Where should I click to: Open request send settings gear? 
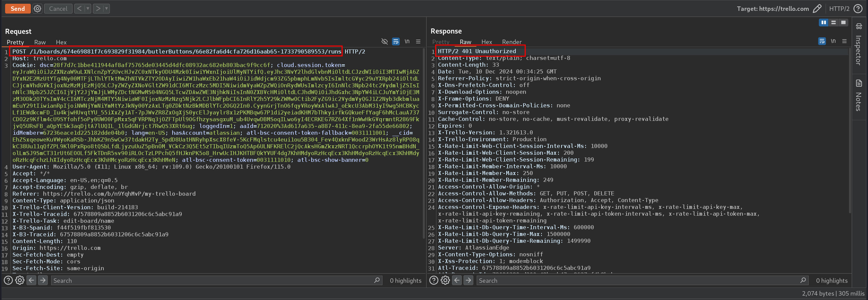tap(37, 8)
